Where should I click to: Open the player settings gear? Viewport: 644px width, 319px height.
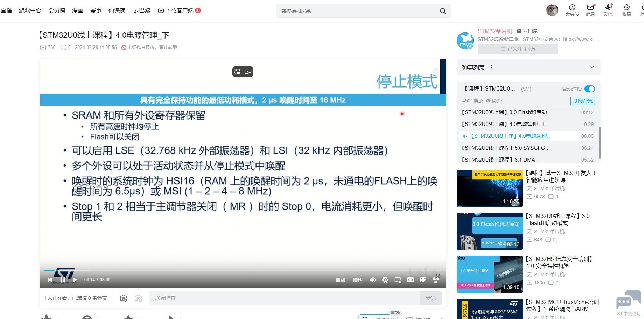pos(385,280)
